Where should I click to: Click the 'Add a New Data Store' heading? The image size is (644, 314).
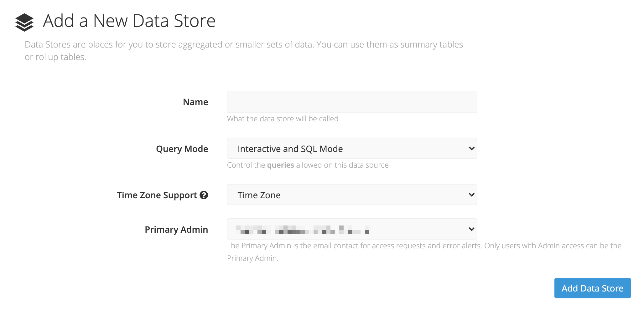pyautogui.click(x=129, y=21)
